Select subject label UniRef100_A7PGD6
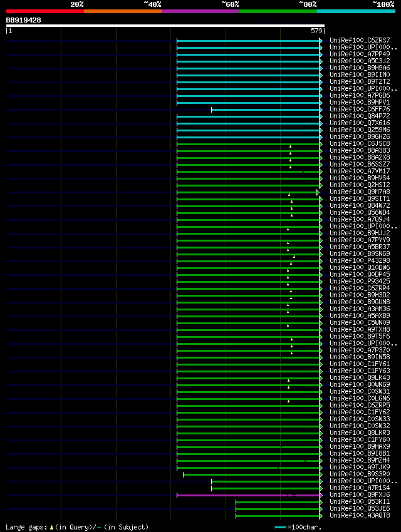The width and height of the screenshot is (401, 532). tap(360, 95)
